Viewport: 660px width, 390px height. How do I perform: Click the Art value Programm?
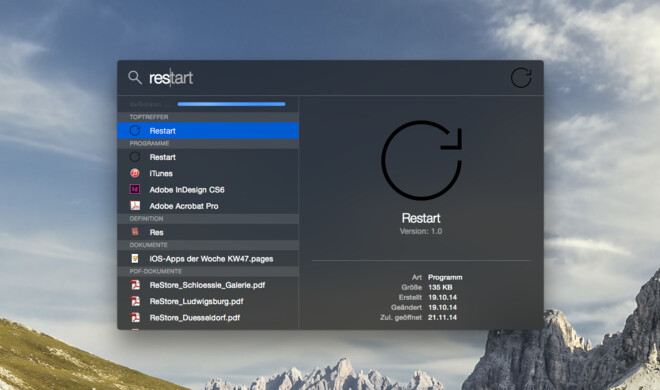[x=445, y=277]
